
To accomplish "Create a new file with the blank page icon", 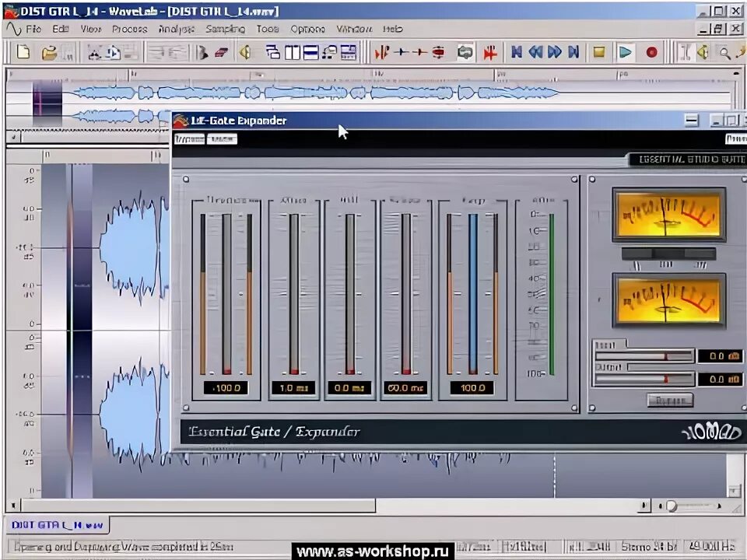I will coord(23,51).
